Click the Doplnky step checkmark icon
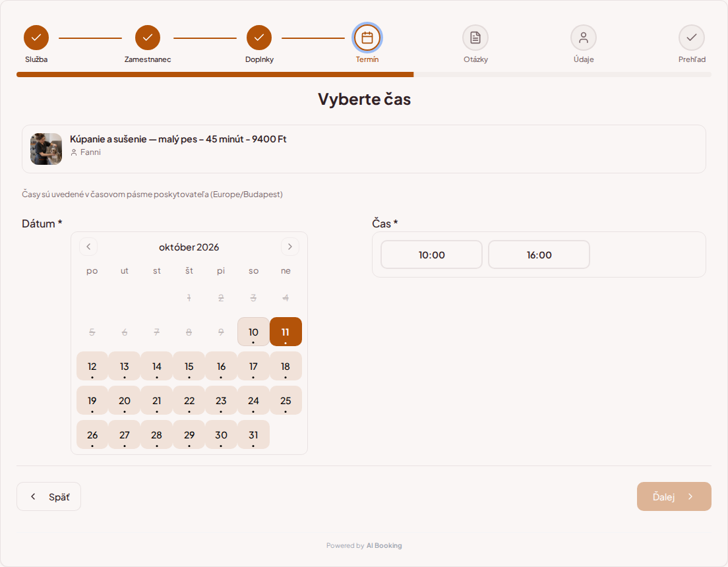 259,38
